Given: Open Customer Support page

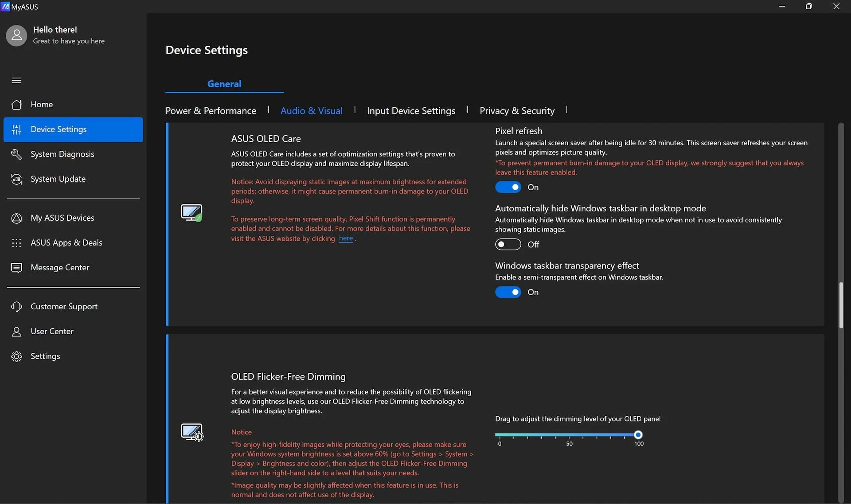Looking at the screenshot, I should pyautogui.click(x=73, y=307).
